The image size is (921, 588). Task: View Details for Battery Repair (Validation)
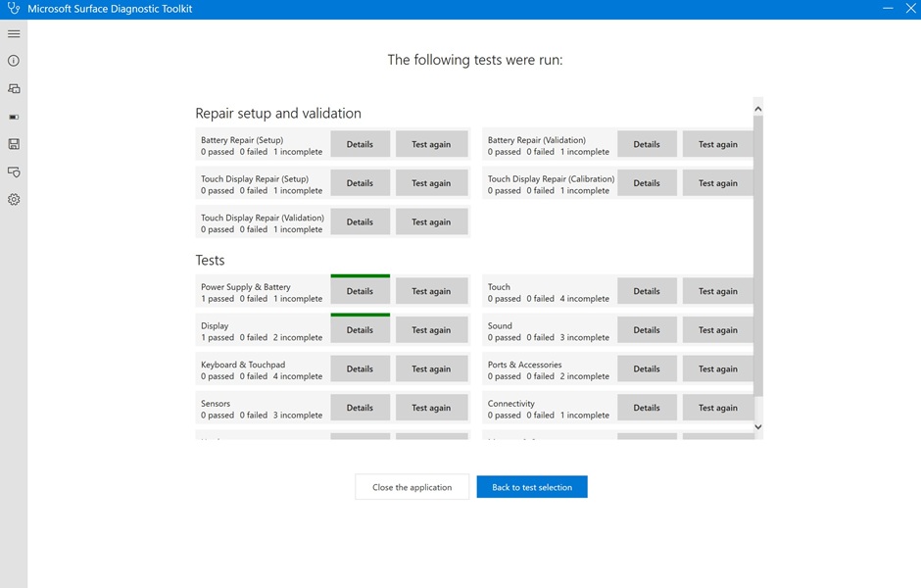(x=647, y=144)
